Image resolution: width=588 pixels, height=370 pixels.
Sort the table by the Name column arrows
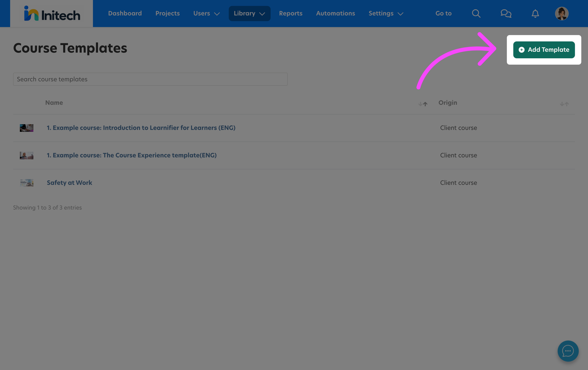(423, 104)
